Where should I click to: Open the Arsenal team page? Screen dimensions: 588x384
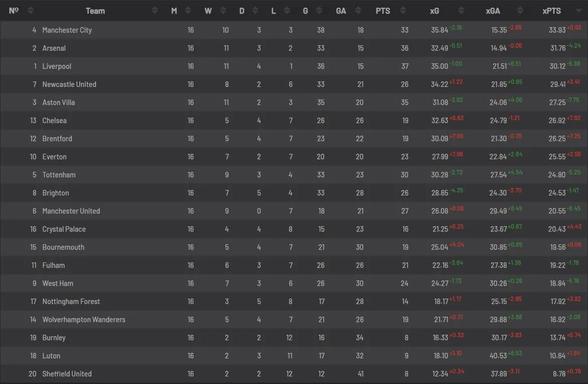tap(54, 48)
